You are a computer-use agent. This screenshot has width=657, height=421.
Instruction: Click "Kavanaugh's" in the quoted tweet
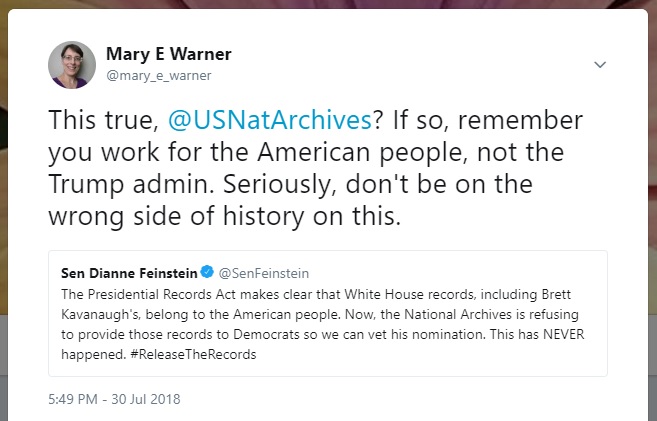pyautogui.click(x=98, y=313)
